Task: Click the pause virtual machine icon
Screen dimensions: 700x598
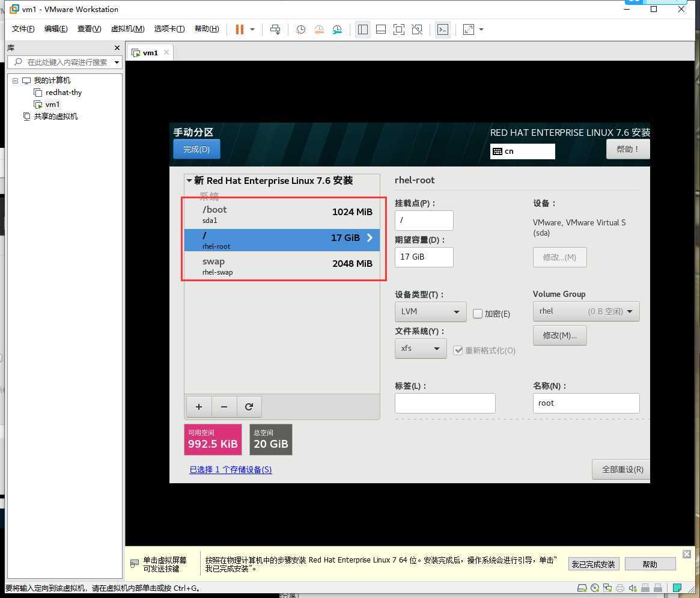Action: pyautogui.click(x=239, y=29)
